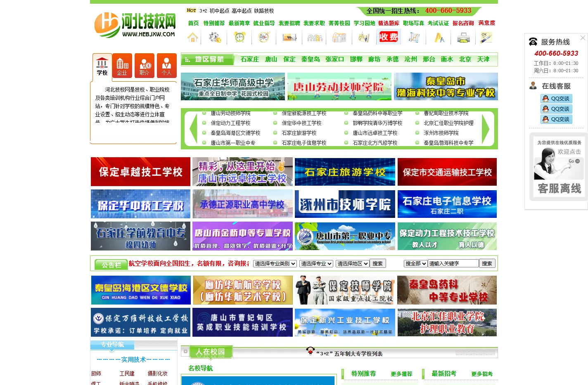
Task: Open 保定卓越技工学校 banner
Action: click(x=140, y=172)
